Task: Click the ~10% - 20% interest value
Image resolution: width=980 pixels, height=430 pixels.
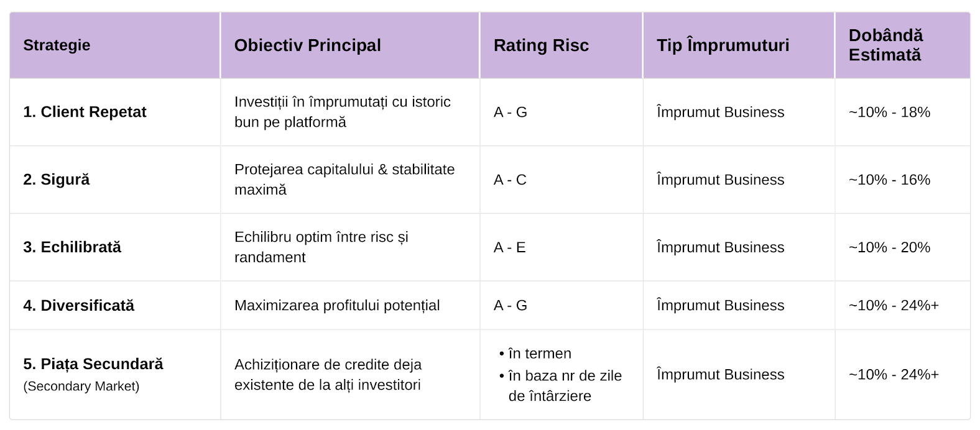Action: click(889, 247)
